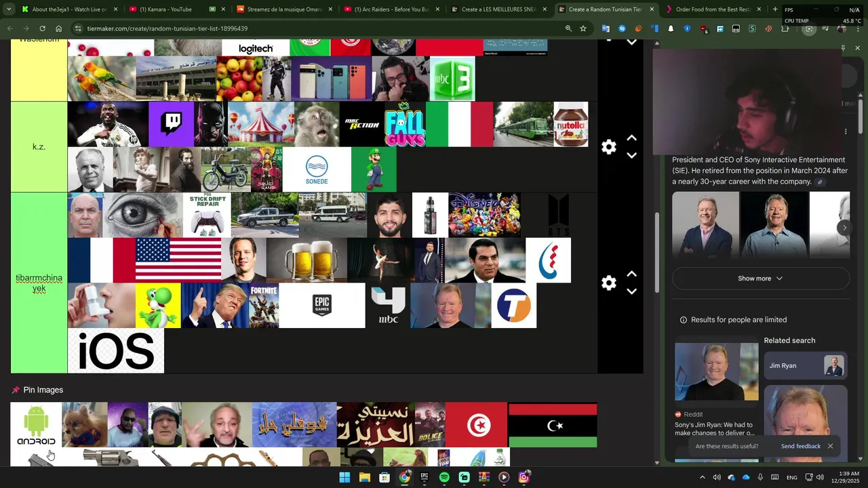This screenshot has height=488, width=868.
Task: Select the Yoshi image
Action: [158, 306]
